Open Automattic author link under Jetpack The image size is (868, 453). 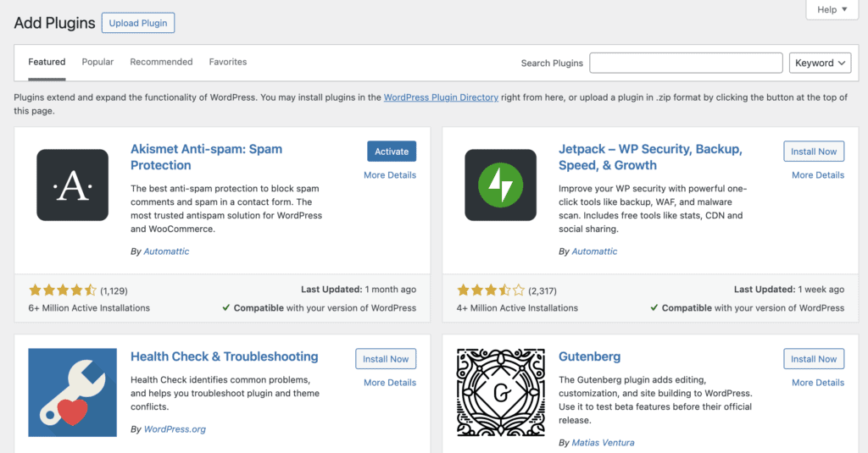[x=594, y=251]
